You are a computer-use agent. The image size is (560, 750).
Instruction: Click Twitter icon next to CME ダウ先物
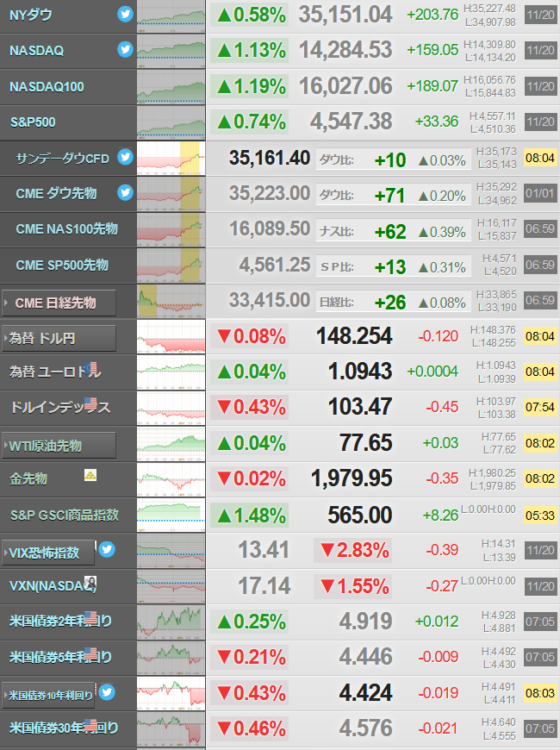[125, 193]
